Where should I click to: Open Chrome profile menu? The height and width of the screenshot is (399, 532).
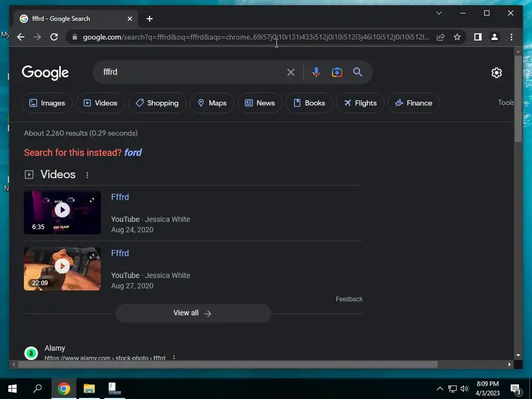pyautogui.click(x=495, y=37)
